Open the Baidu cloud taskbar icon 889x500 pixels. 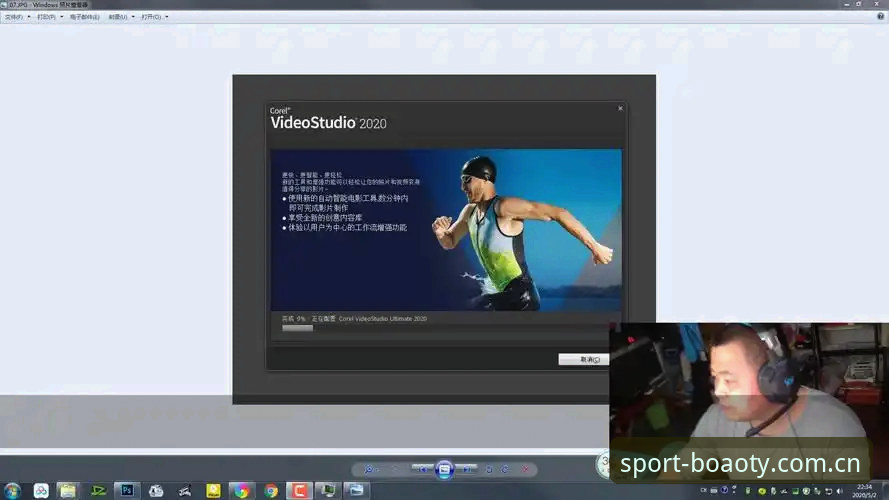point(41,491)
